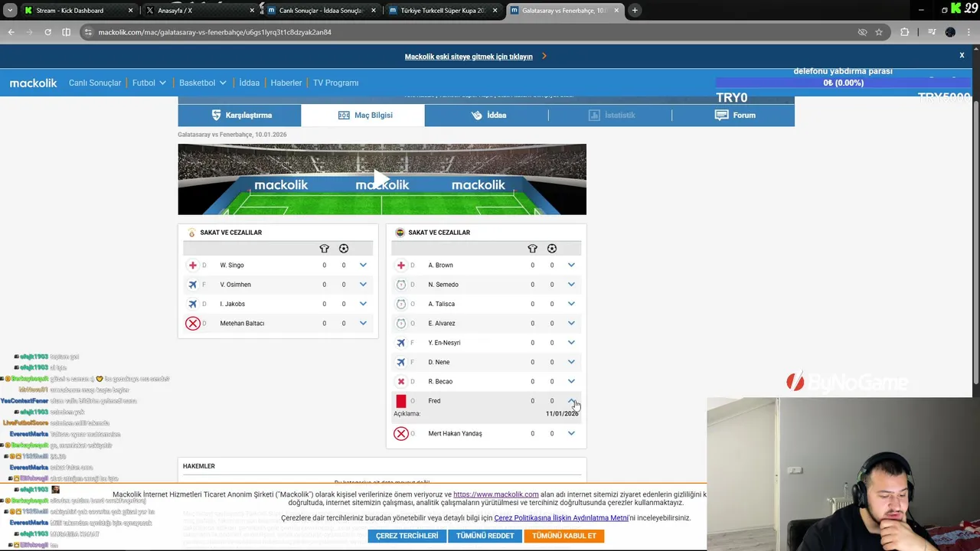Image resolution: width=980 pixels, height=551 pixels.
Task: Open Canlı Sonuçlar in the navbar
Action: [x=95, y=83]
